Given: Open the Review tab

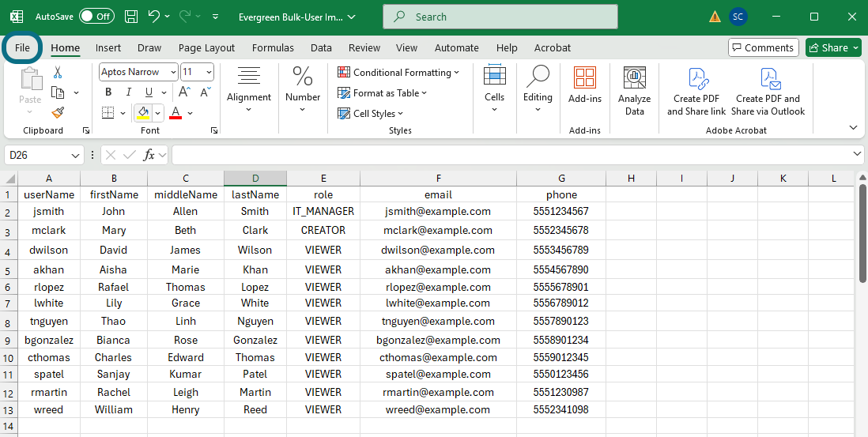Looking at the screenshot, I should 364,48.
